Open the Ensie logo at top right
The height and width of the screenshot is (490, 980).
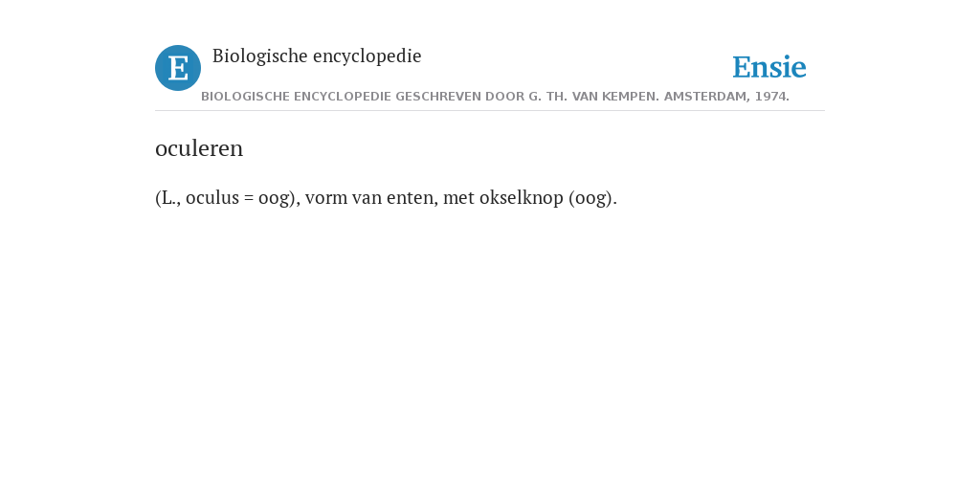pyautogui.click(x=769, y=67)
